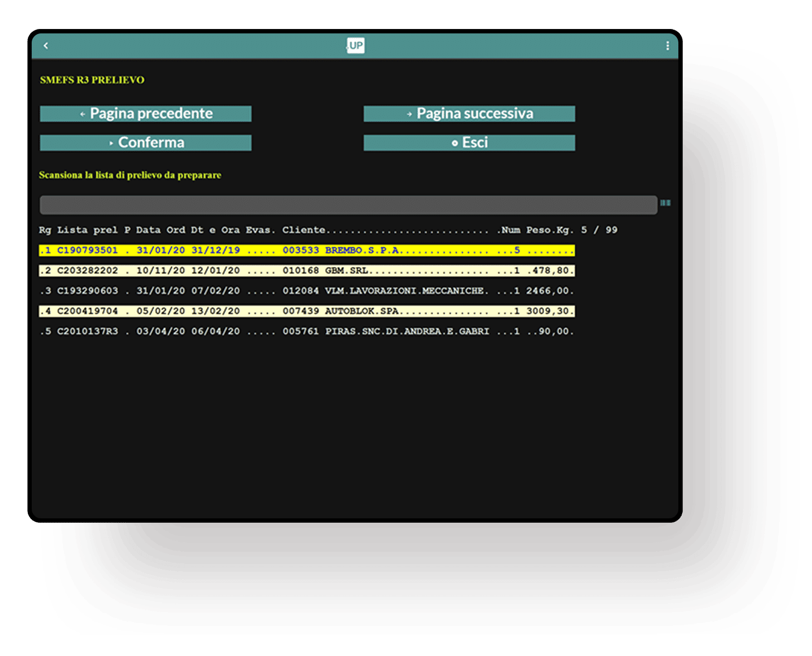Click the 5 / 99 record counter

point(599,230)
